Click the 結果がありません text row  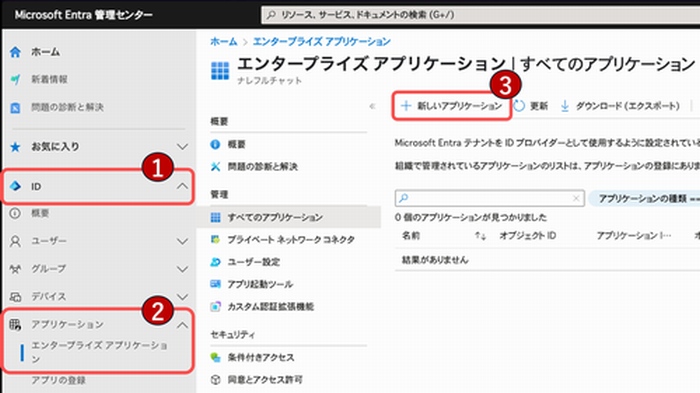[x=435, y=260]
